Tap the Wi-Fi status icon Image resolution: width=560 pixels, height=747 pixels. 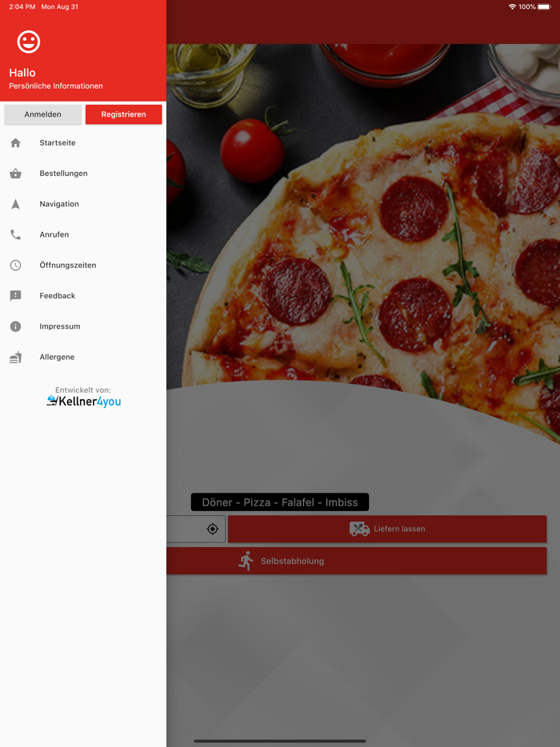(x=512, y=6)
